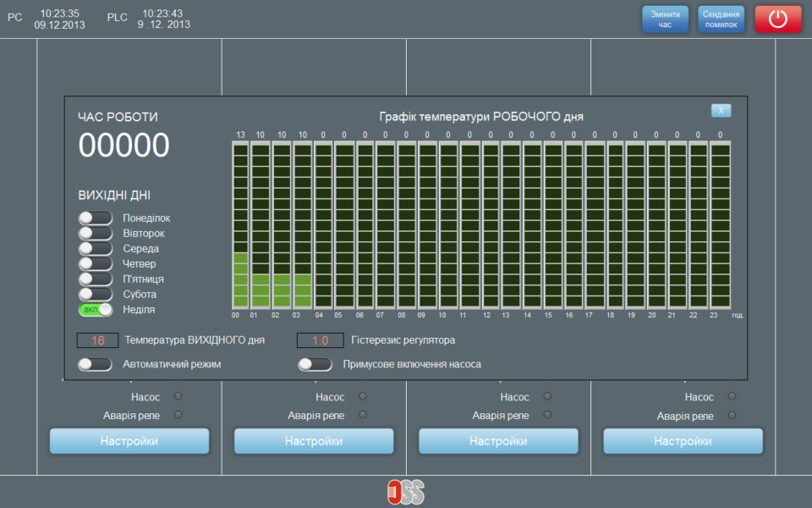The height and width of the screenshot is (508, 812).
Task: Edit Температура ВИХІДНОГО дня value field
Action: coord(97,340)
